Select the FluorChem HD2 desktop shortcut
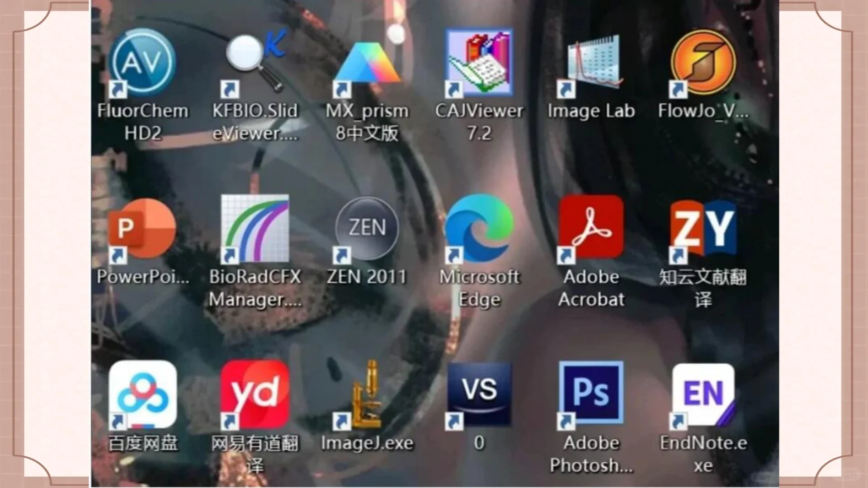 142,63
